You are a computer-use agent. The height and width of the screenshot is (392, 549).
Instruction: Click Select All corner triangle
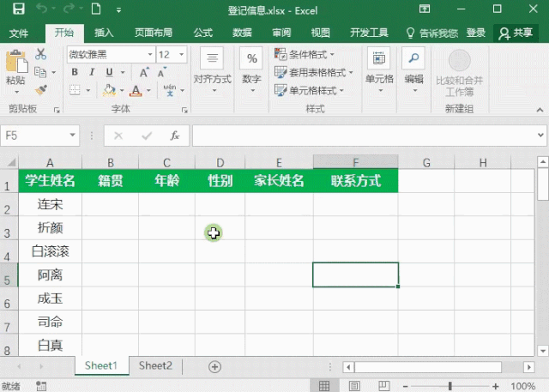point(11,162)
